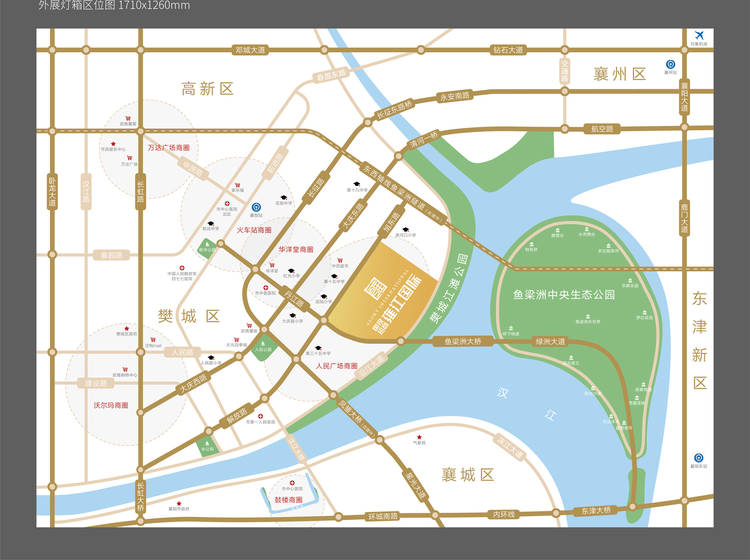
Task: Click the blue station icon near 襄州区
Action: (x=671, y=65)
